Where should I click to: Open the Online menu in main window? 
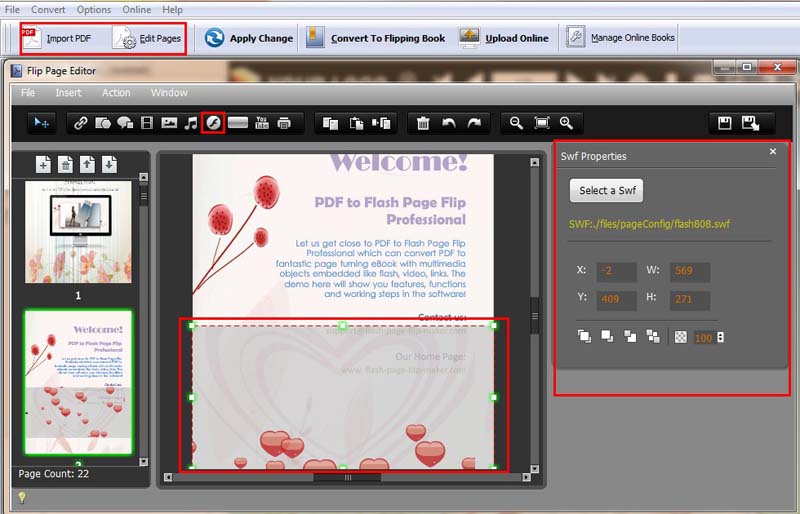point(136,9)
